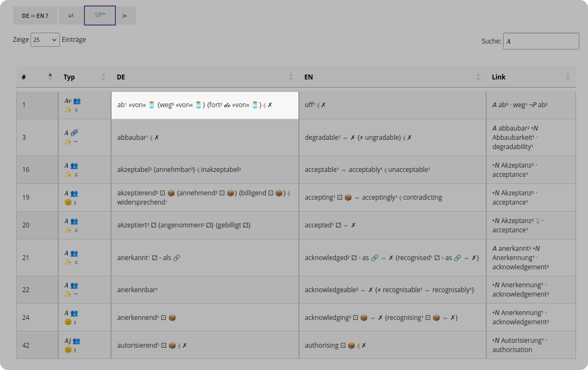The image size is (588, 370).
Task: Open the needle-and-thread dropdown button
Action: (x=100, y=15)
